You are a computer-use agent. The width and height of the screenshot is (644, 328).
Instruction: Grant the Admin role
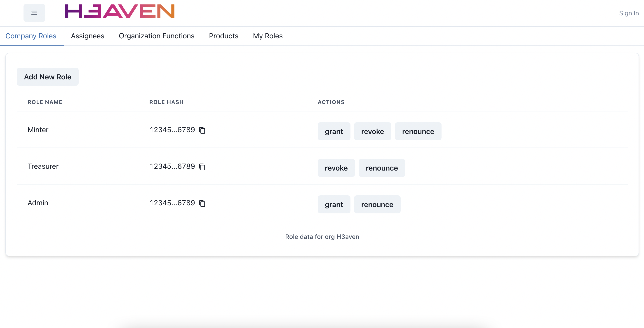(334, 204)
